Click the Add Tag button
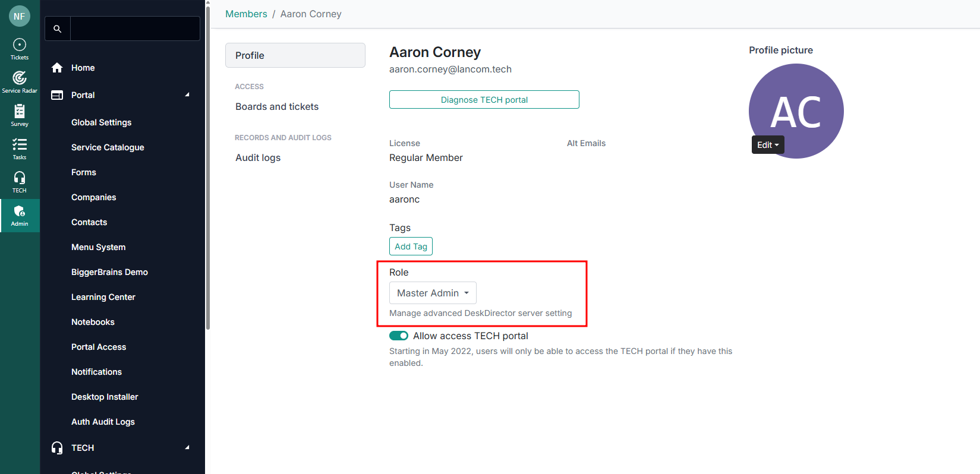Image resolution: width=980 pixels, height=474 pixels. point(411,247)
